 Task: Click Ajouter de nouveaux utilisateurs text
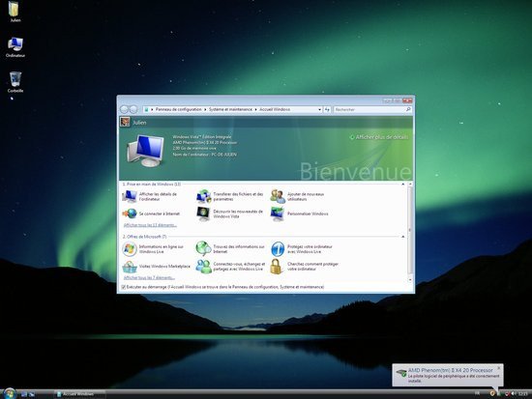coord(306,197)
